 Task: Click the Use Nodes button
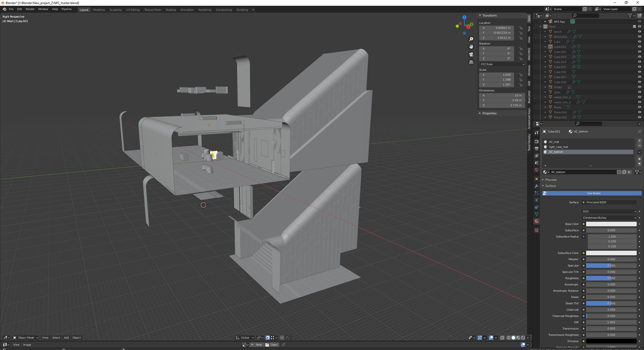tap(593, 193)
